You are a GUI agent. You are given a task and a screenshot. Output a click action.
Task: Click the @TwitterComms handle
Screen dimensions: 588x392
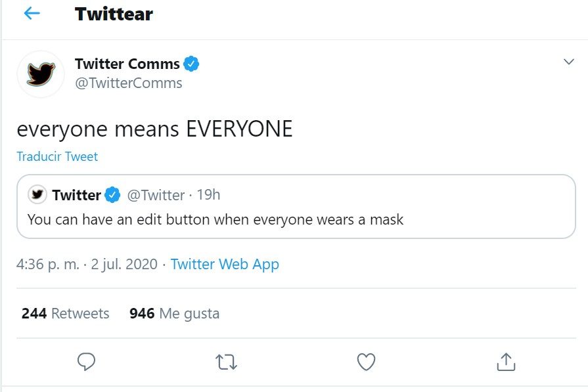click(129, 83)
